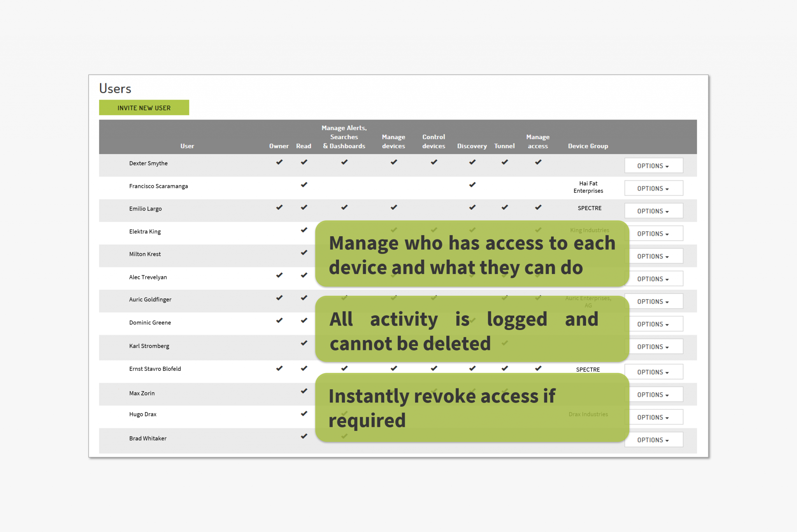
Task: Select user name Dexter Smythe
Action: click(x=148, y=163)
